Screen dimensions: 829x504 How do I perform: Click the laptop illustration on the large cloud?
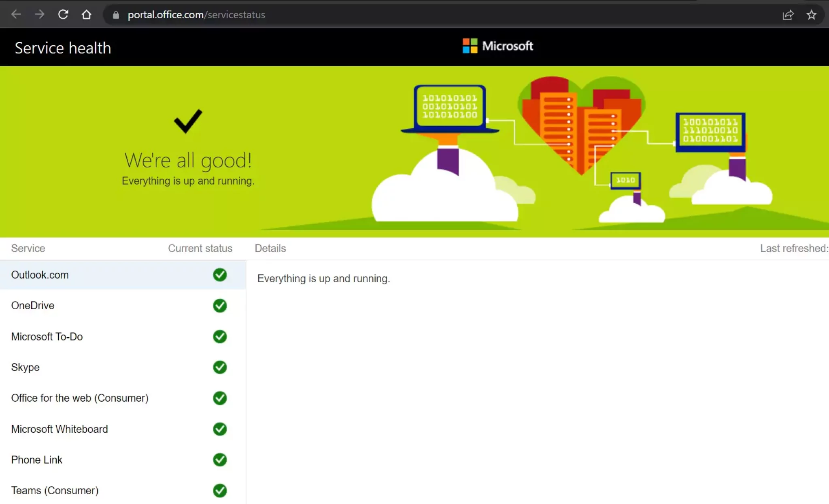[450, 109]
